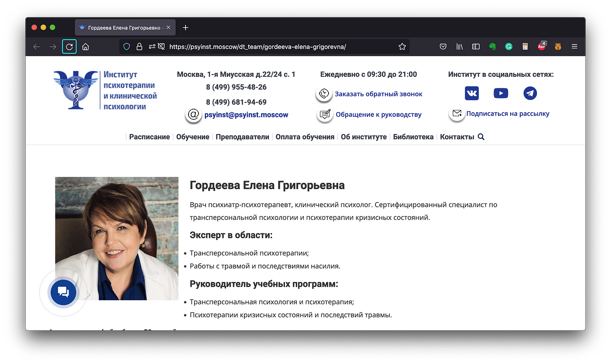Select the Гордеева Елена Григорьевна browser tab
The image size is (611, 364).
click(x=125, y=27)
